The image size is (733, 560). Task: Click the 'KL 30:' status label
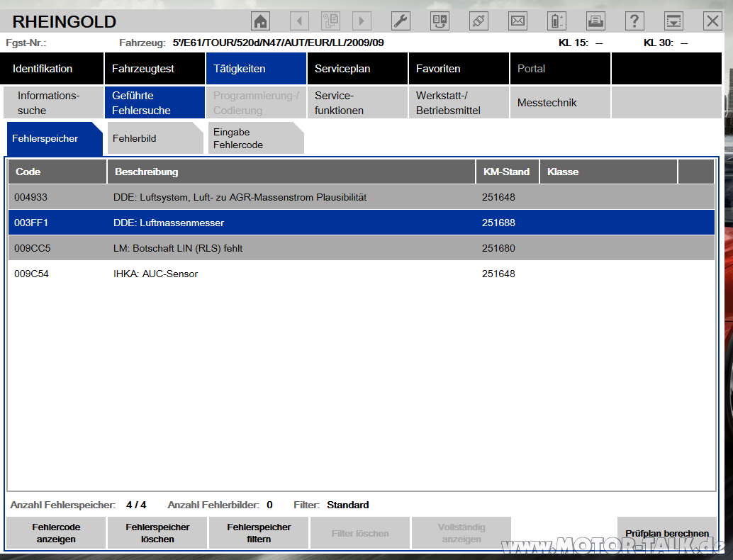(658, 43)
